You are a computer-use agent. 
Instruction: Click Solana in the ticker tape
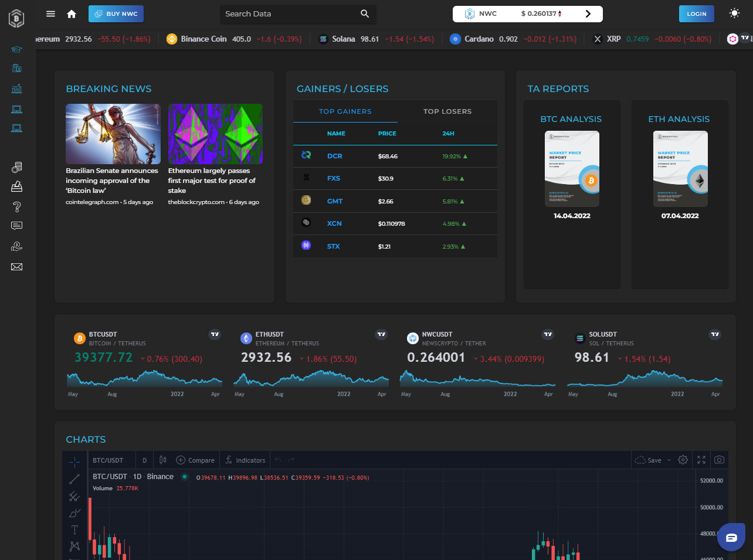[x=344, y=39]
